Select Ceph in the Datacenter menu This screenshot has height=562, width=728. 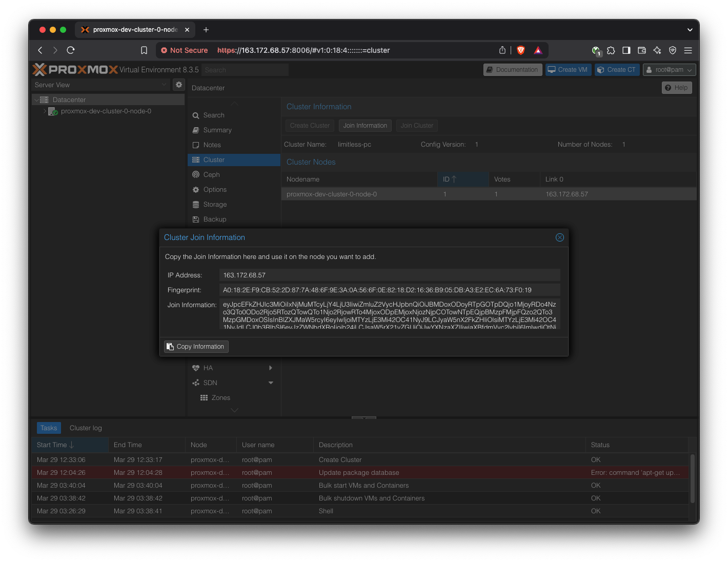click(211, 175)
